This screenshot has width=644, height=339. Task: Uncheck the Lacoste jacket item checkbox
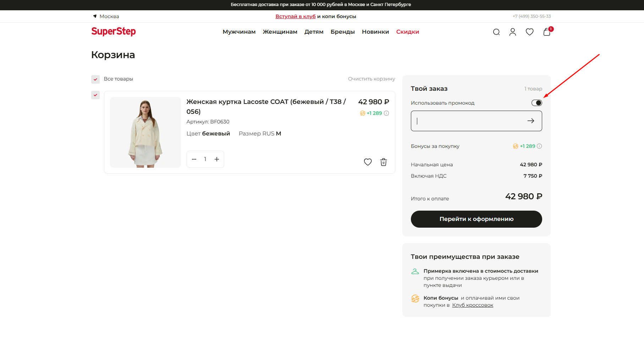[x=95, y=95]
